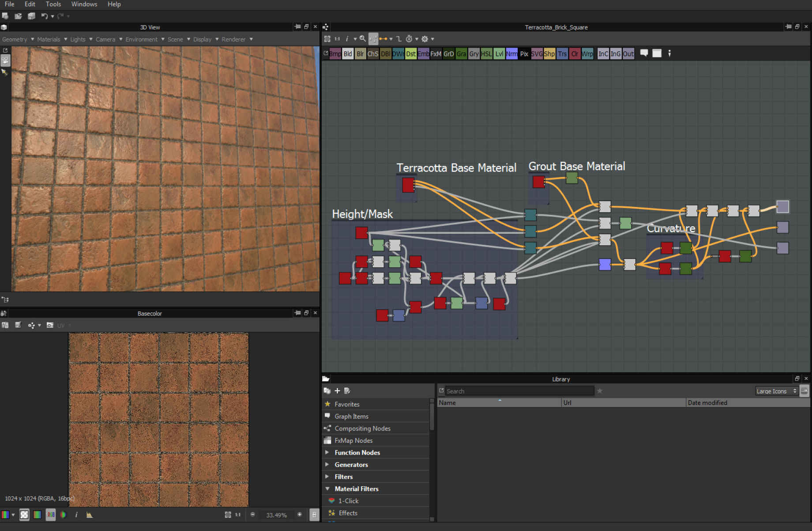This screenshot has height=531, width=812.
Task: Expand the Function Nodes library category
Action: (327, 452)
